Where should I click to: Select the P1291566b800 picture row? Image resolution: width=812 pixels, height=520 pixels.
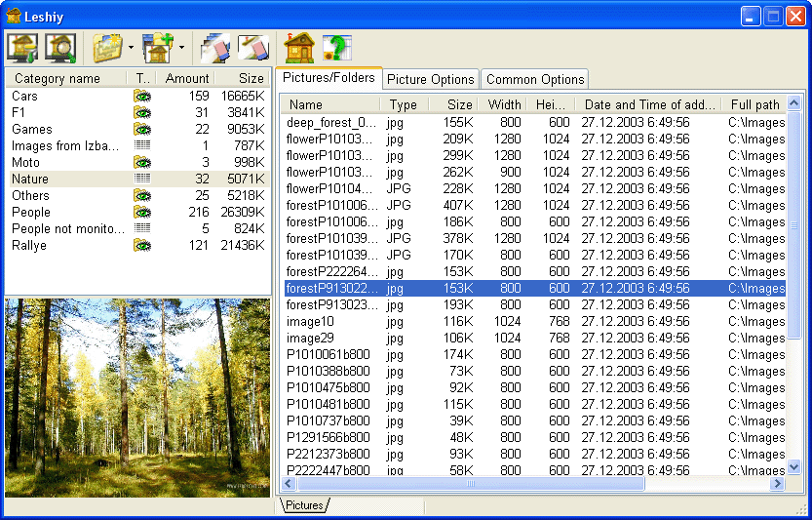click(x=535, y=438)
